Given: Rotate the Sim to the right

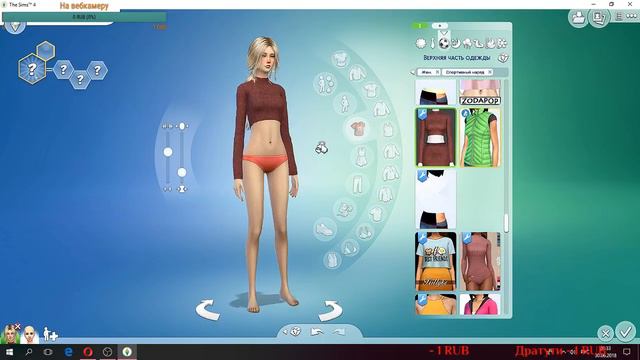Looking at the screenshot, I should [330, 310].
